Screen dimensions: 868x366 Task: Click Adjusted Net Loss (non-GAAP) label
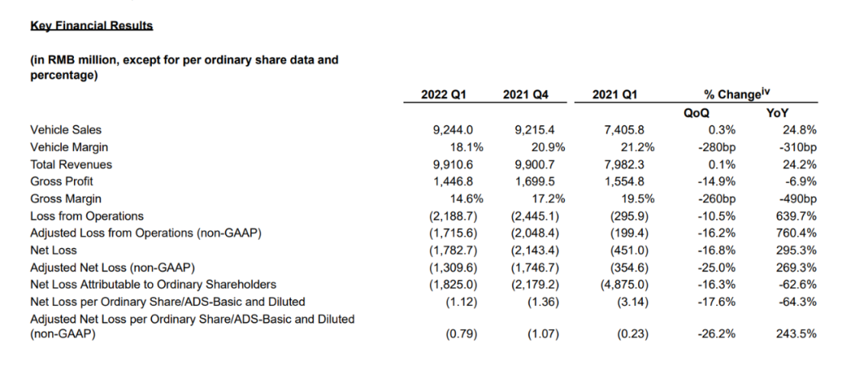pos(113,267)
